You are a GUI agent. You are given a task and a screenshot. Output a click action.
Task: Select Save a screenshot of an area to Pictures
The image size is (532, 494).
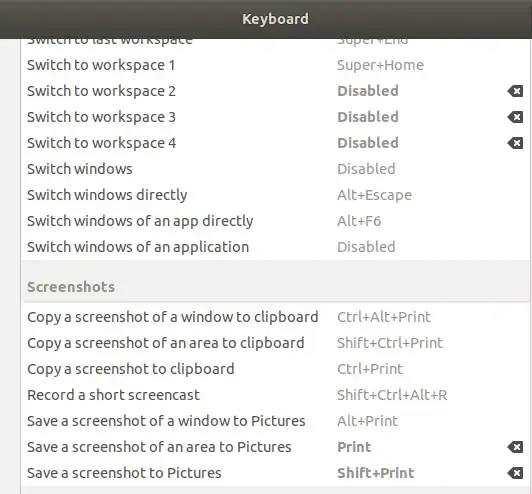[x=275, y=447]
